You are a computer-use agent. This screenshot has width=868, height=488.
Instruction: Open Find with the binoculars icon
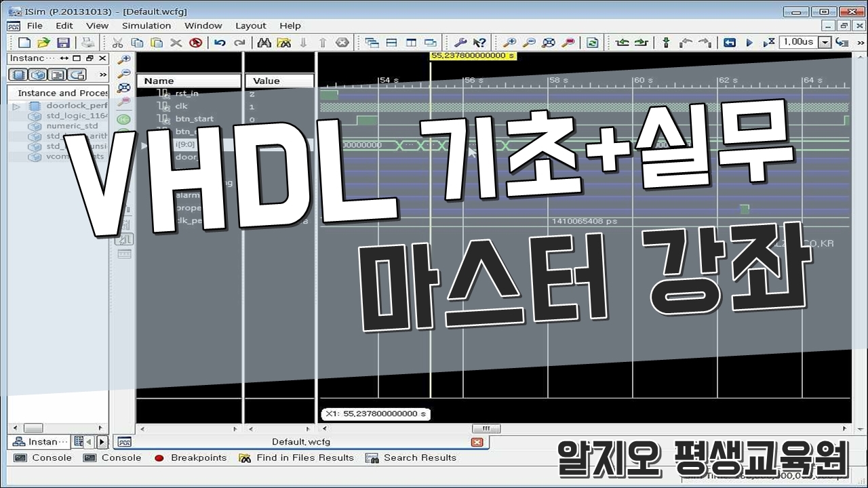pos(264,42)
